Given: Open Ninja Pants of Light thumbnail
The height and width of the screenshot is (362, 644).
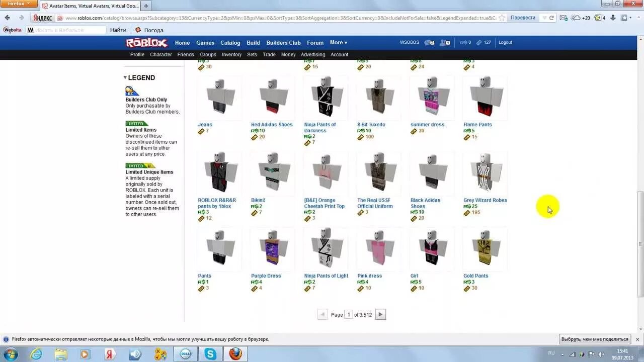Looking at the screenshot, I should 326,249.
